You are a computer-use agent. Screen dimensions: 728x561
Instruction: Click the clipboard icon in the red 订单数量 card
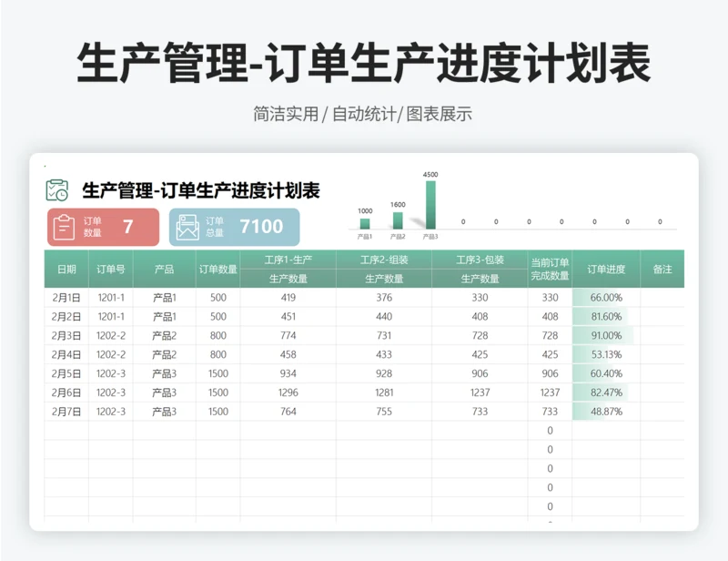[64, 227]
